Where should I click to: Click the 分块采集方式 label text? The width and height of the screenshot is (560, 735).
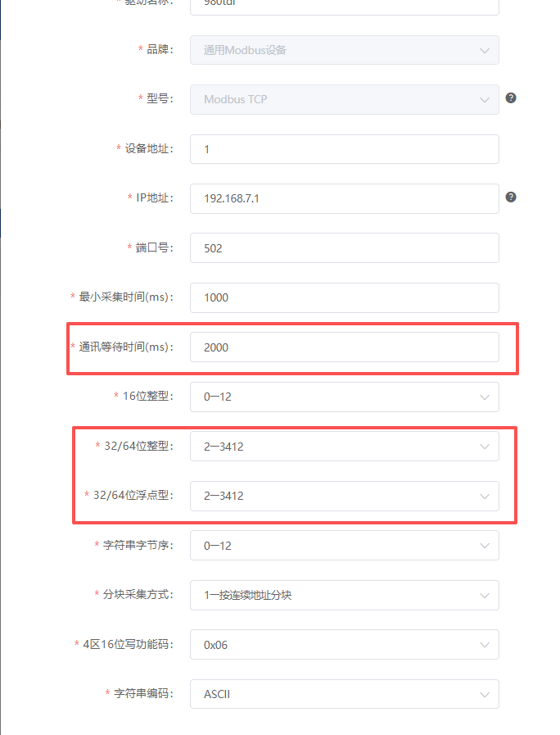(138, 595)
